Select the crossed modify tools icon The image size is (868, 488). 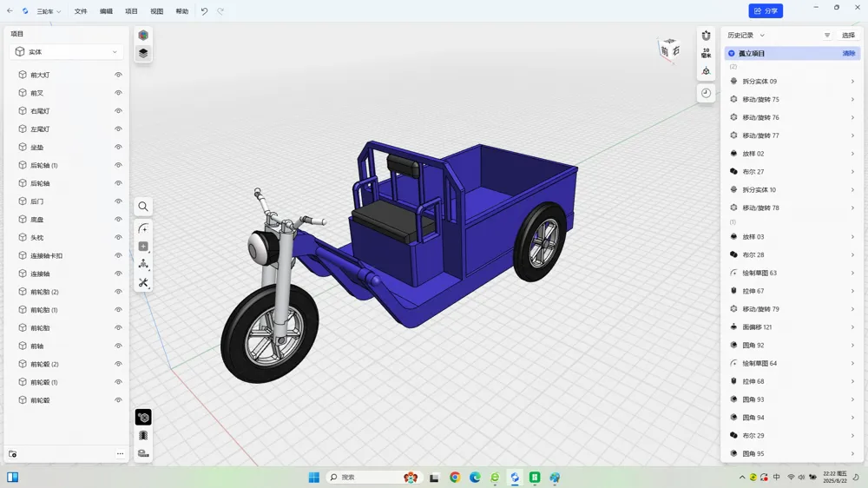[143, 282]
